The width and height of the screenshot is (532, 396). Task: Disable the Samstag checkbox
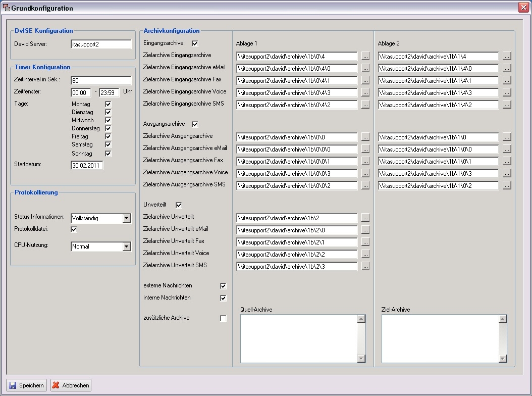tap(108, 145)
